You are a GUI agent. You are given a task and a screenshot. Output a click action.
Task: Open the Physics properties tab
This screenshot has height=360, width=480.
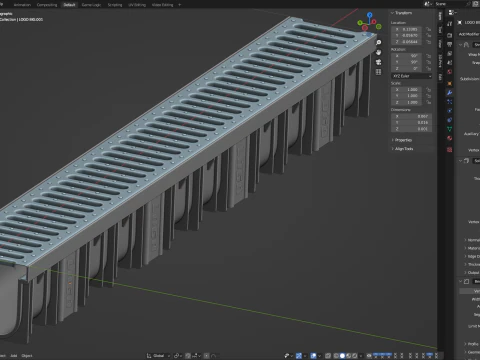[449, 111]
